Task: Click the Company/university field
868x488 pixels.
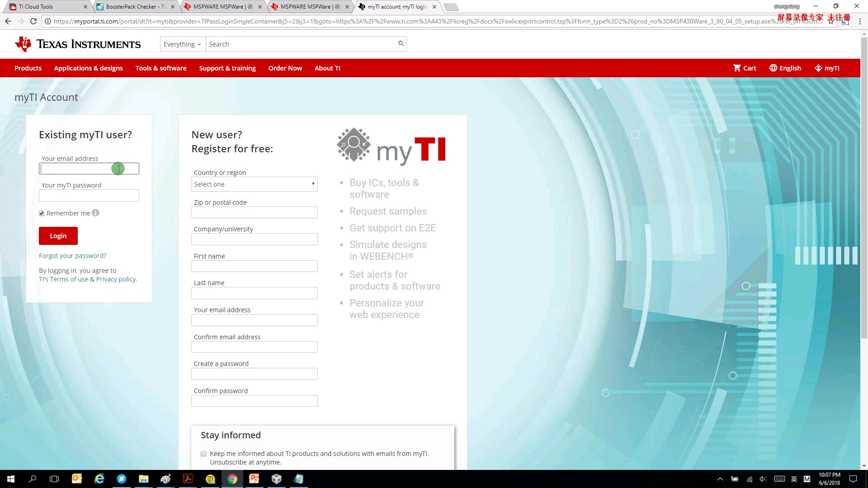Action: 254,239
